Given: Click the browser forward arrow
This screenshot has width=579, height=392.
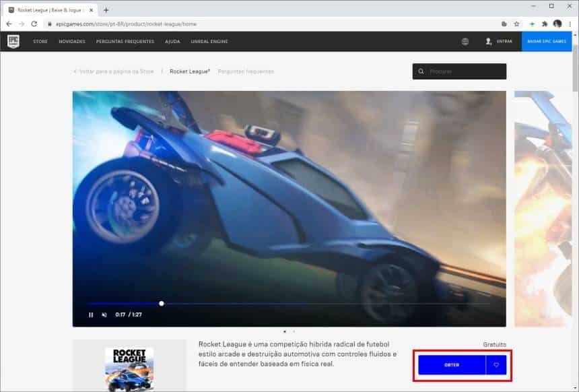Looking at the screenshot, I should pyautogui.click(x=22, y=24).
